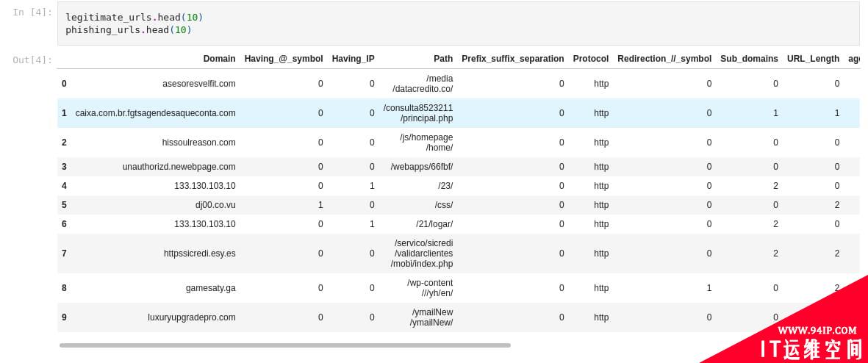
Task: Click the Sub_domains column header
Action: [x=749, y=59]
